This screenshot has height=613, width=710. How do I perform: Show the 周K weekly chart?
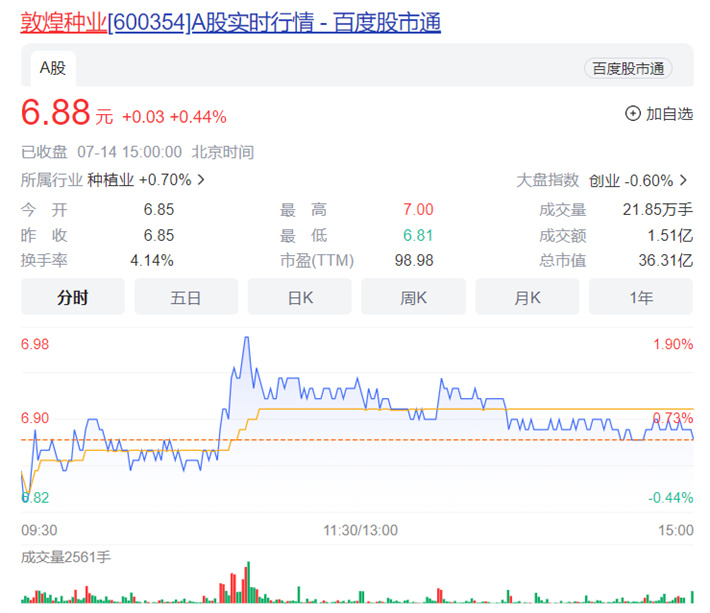click(414, 297)
